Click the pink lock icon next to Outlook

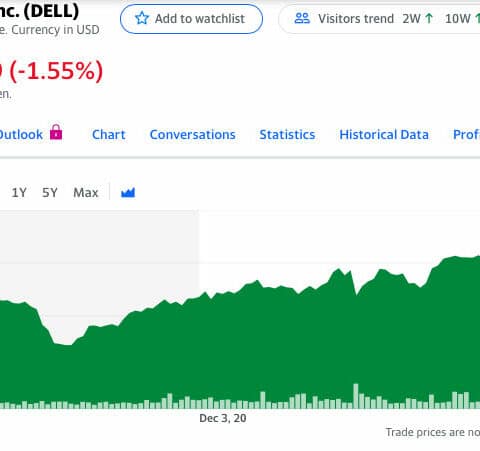pyautogui.click(x=56, y=132)
